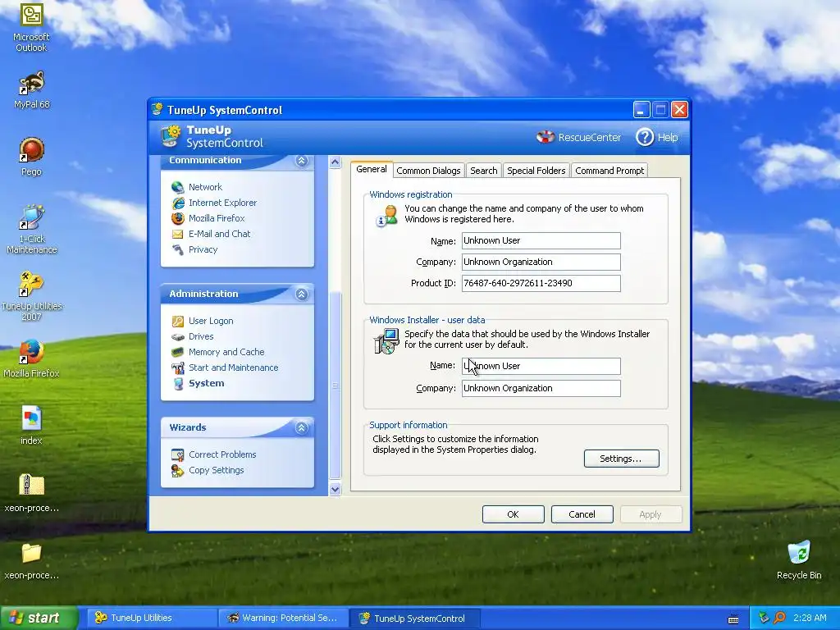Click on-screen keyboard icon in taskbar
The width and height of the screenshot is (840, 630).
pyautogui.click(x=733, y=619)
